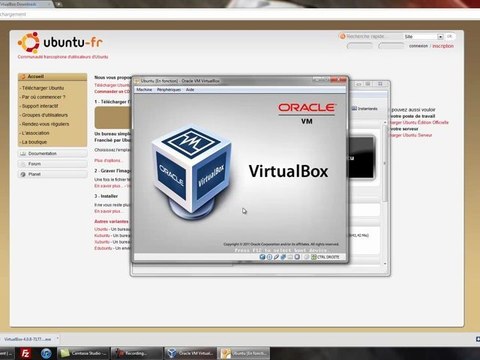This screenshot has width=480, height=360.
Task: Click the first login input field
Action: [360, 46]
